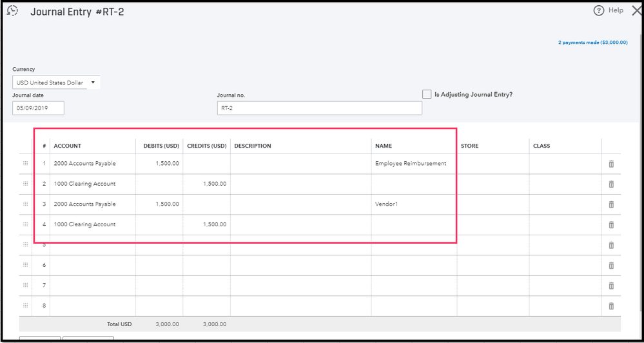The image size is (644, 343).
Task: Click the Journal date field
Action: [x=38, y=108]
